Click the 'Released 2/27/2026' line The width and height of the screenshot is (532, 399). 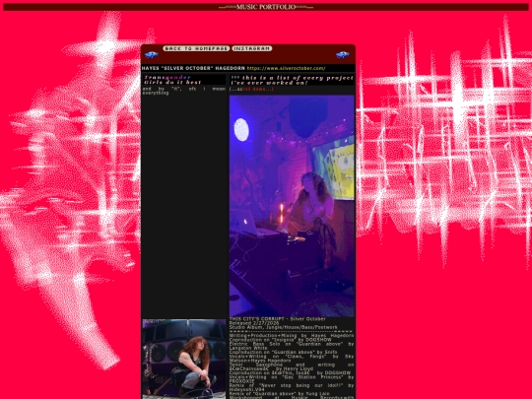(x=254, y=323)
